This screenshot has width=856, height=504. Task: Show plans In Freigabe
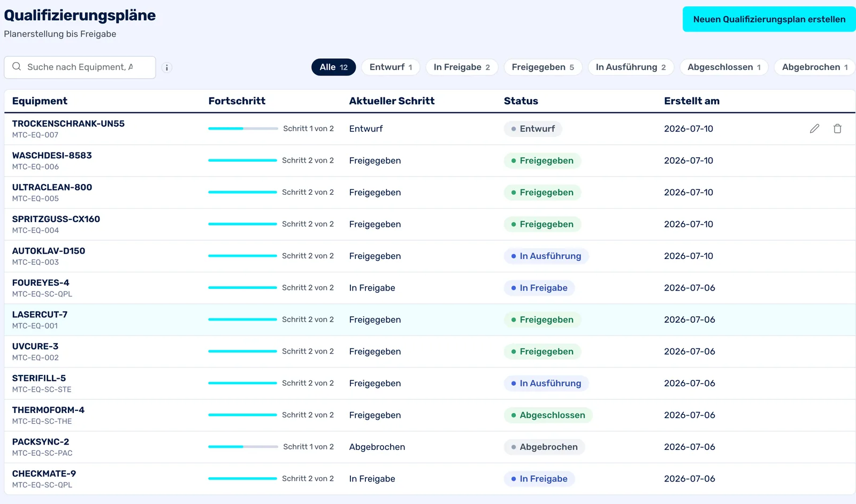click(x=462, y=67)
